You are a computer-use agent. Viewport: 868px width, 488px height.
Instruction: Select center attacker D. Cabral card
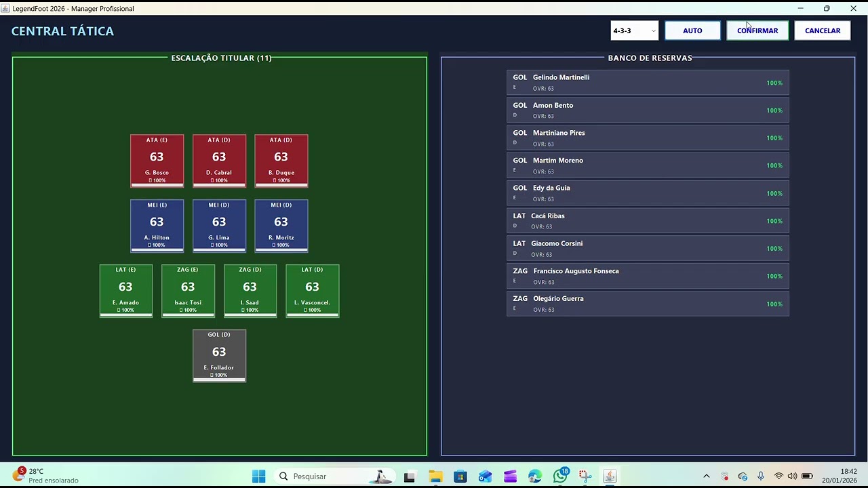pos(219,161)
